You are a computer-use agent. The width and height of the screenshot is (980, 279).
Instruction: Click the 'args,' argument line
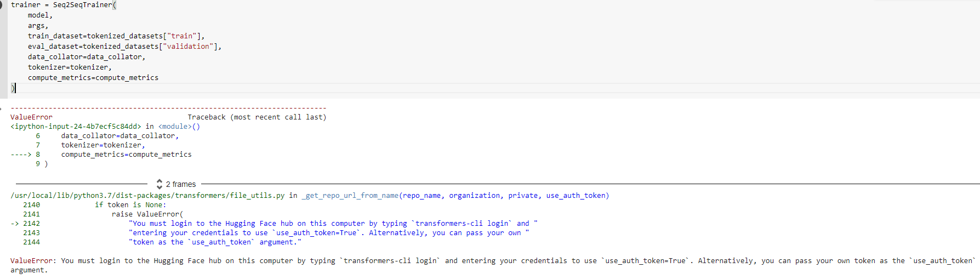(x=38, y=26)
